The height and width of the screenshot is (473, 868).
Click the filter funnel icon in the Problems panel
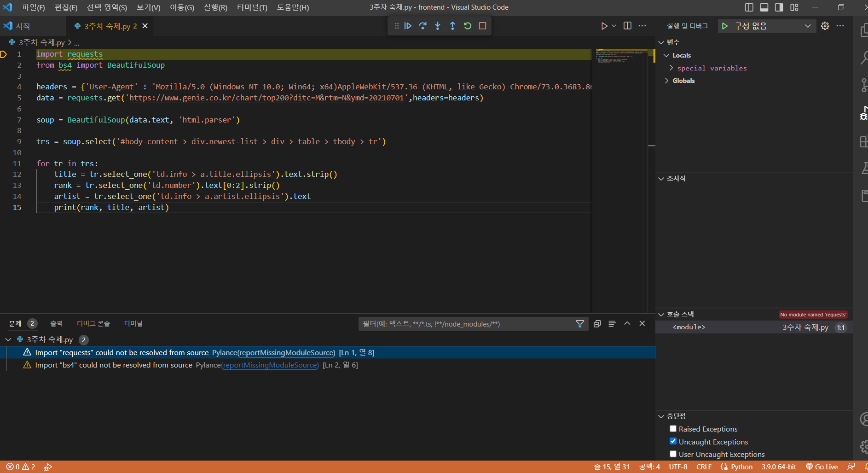coord(580,324)
